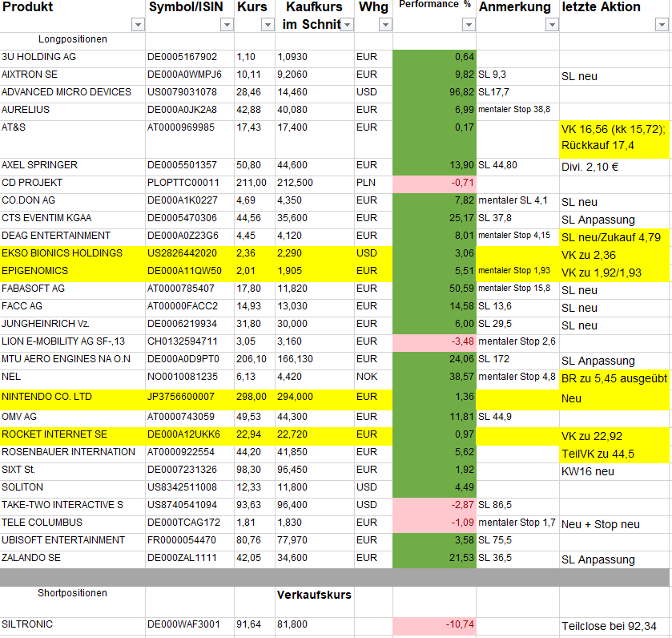Screen dimensions: 672x638
Task: Open the Anmerkung column filter dropdown
Action: point(552,25)
